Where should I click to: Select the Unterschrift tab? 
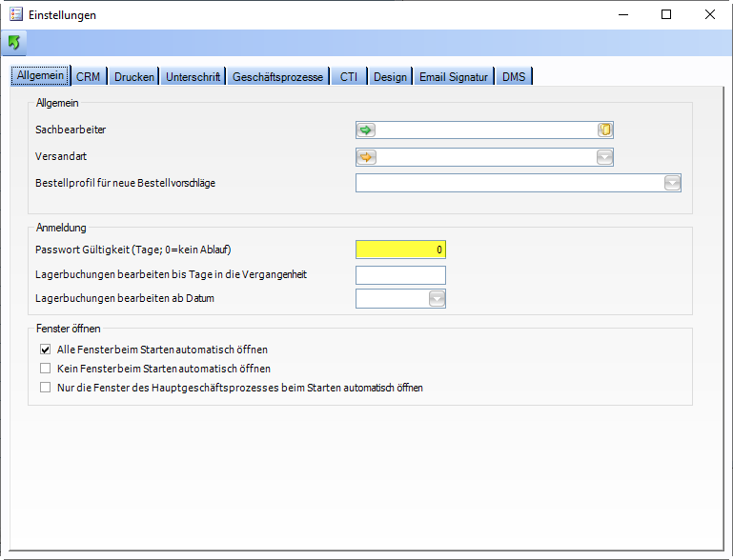click(x=193, y=77)
